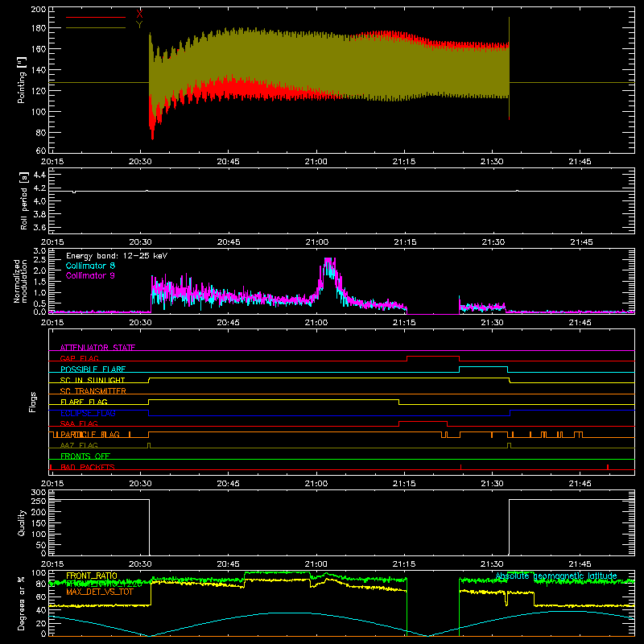The height and width of the screenshot is (644, 644).
Task: Click the 21:15 time label under Roll period plot
Action: [x=405, y=242]
